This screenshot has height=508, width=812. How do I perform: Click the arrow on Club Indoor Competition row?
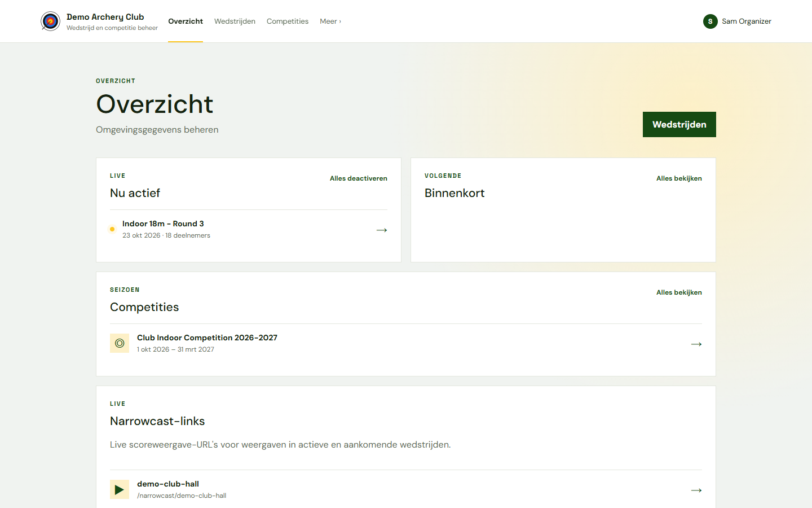[x=696, y=344]
